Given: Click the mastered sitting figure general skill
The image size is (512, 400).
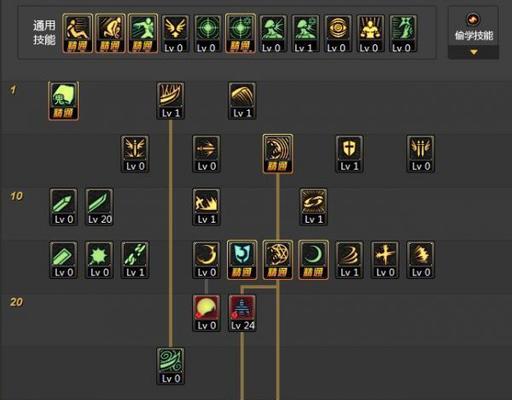Looking at the screenshot, I should pyautogui.click(x=78, y=34).
